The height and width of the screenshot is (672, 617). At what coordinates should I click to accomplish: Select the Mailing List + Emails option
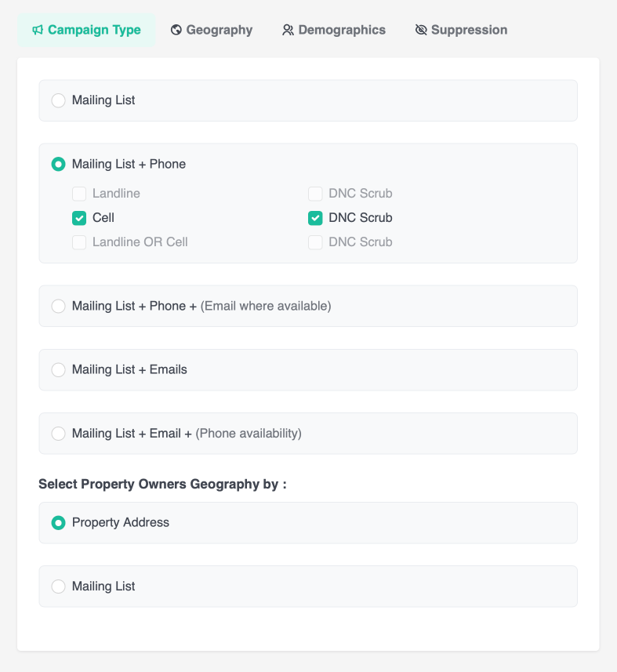tap(59, 370)
